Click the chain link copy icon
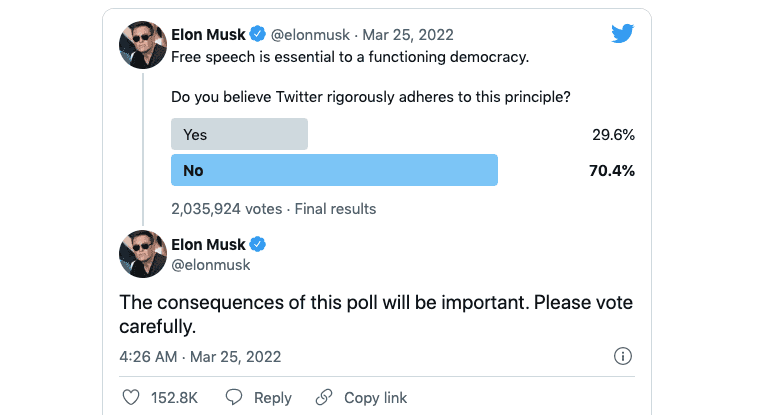Image resolution: width=759 pixels, height=415 pixels. click(324, 397)
